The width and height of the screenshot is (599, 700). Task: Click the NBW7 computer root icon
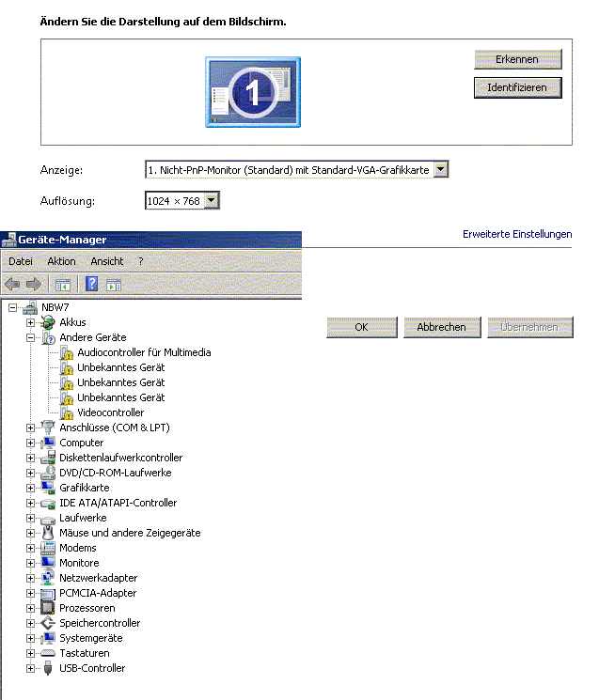pos(30,307)
